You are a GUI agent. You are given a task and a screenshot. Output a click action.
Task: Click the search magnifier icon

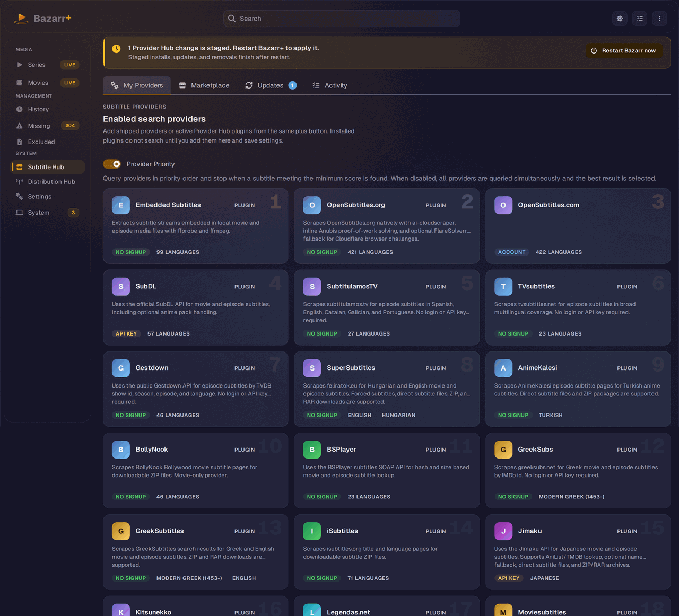point(232,19)
